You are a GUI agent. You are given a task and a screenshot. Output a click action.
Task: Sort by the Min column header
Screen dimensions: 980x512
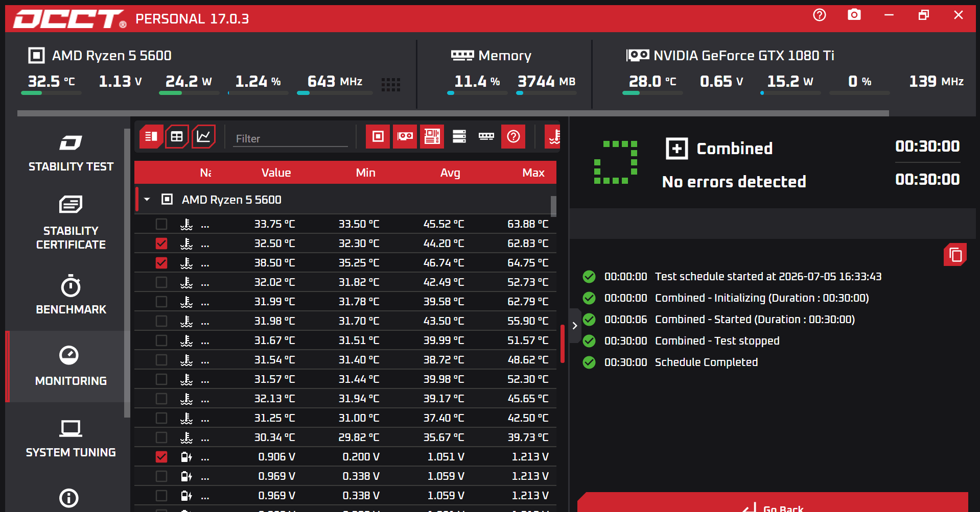pyautogui.click(x=365, y=173)
